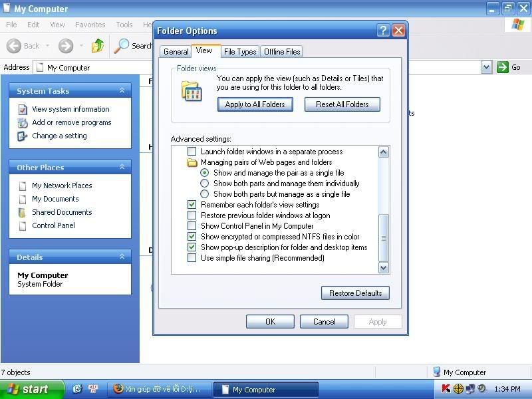
Task: Check Show Control Panel in My Computer
Action: (192, 226)
